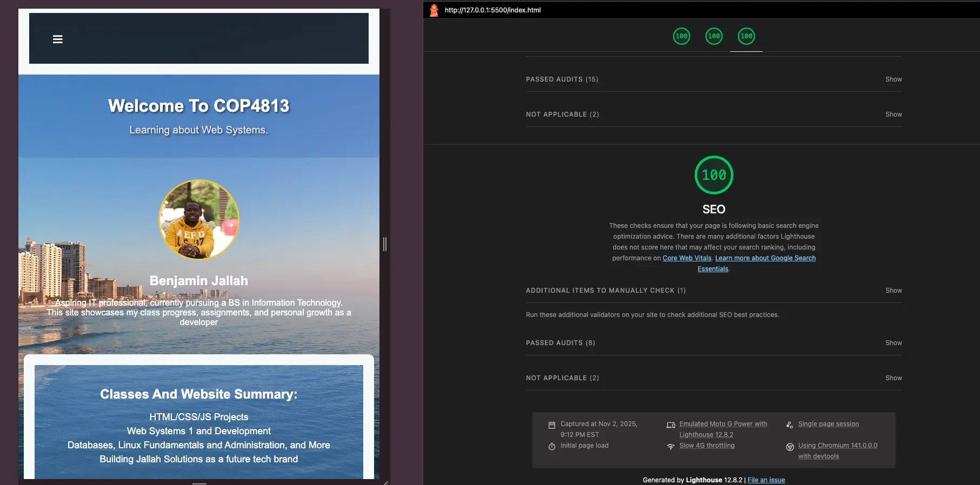Click the Chromium browser icon
The height and width of the screenshot is (485, 980).
click(x=790, y=447)
